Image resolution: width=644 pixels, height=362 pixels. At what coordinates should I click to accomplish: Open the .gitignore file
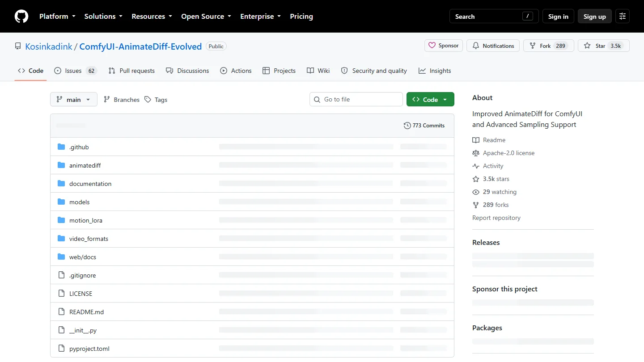[83, 275]
